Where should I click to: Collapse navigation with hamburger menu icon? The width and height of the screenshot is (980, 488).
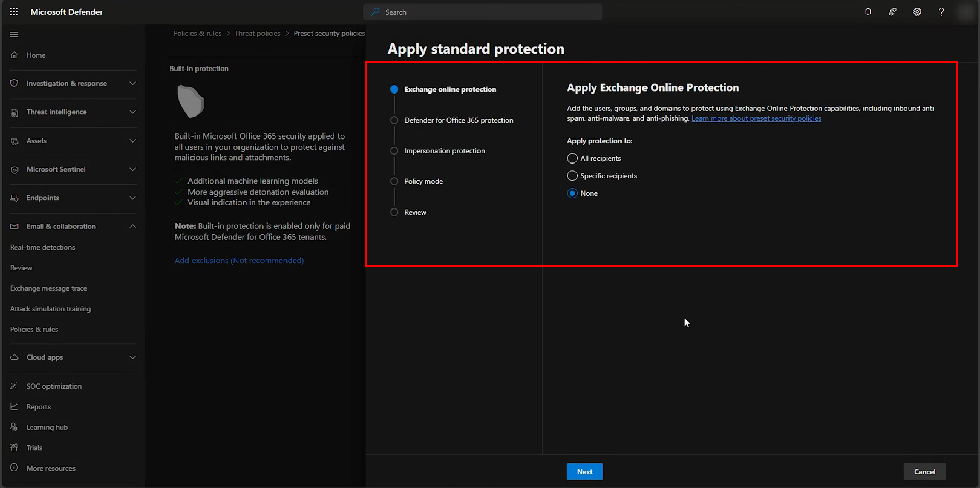[14, 34]
